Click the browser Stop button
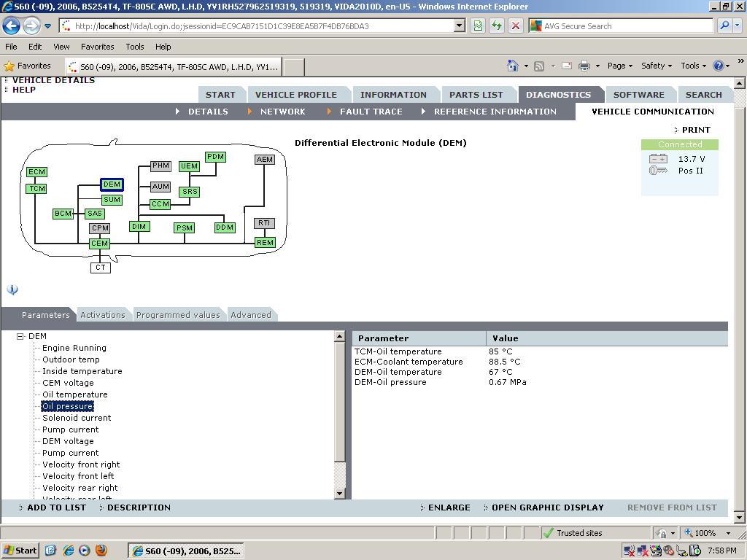 pyautogui.click(x=515, y=26)
